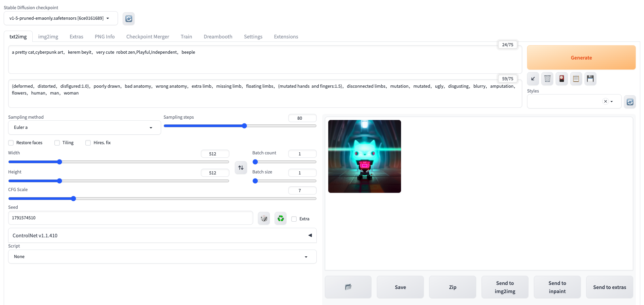Viewport: 644px width, 305px height.
Task: Apply selected styles using the clipboard icon
Action: click(576, 79)
